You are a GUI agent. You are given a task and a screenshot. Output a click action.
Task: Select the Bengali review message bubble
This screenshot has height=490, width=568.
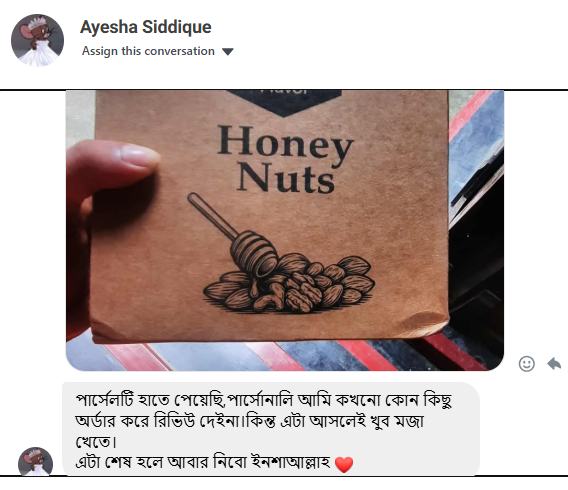pos(271,430)
